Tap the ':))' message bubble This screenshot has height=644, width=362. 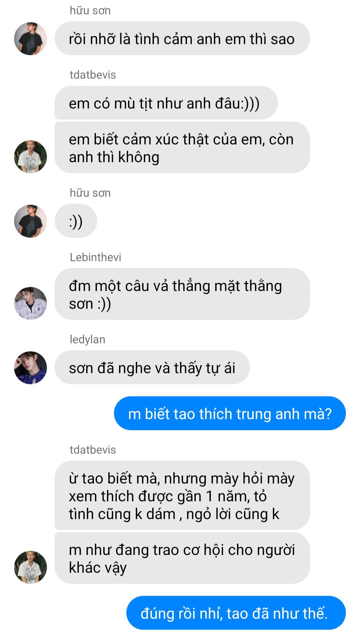coord(76,221)
